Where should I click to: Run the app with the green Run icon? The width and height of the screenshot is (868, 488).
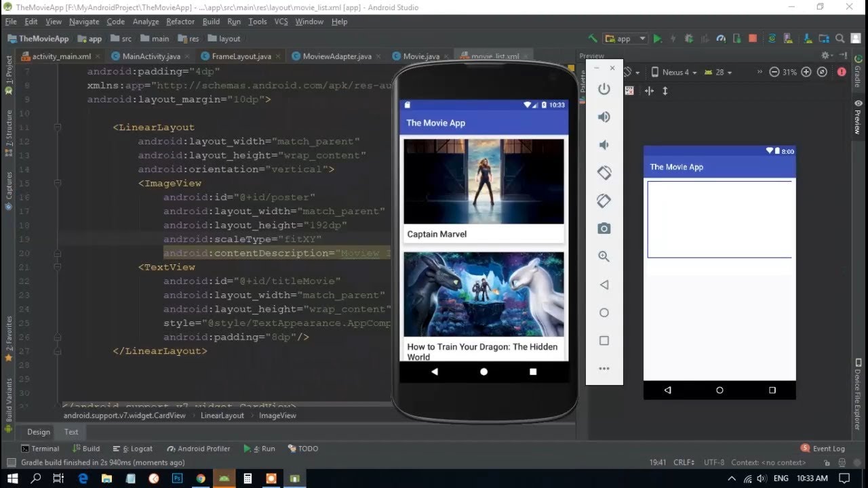point(657,39)
